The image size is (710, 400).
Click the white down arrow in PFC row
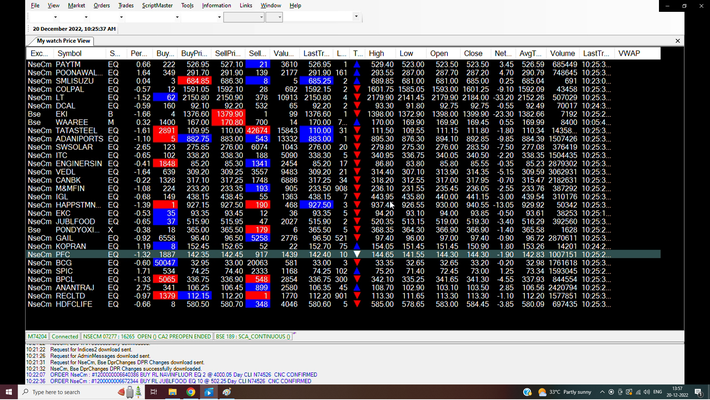[357, 255]
